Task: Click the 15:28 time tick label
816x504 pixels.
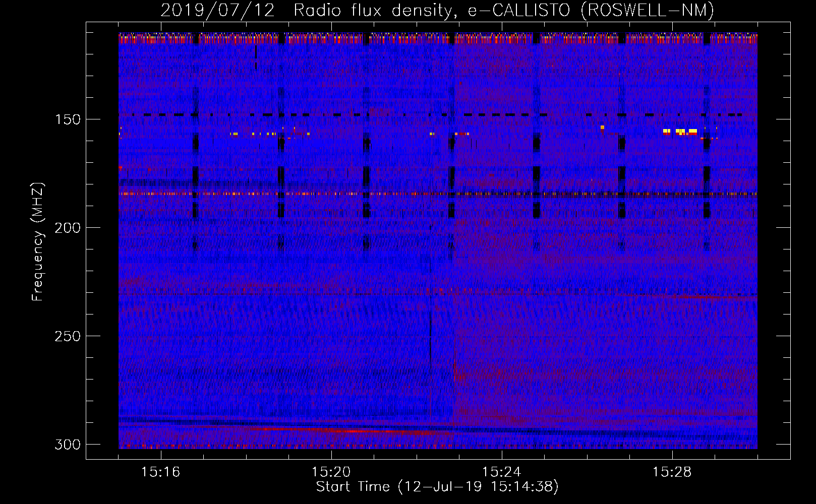Action: coord(672,472)
